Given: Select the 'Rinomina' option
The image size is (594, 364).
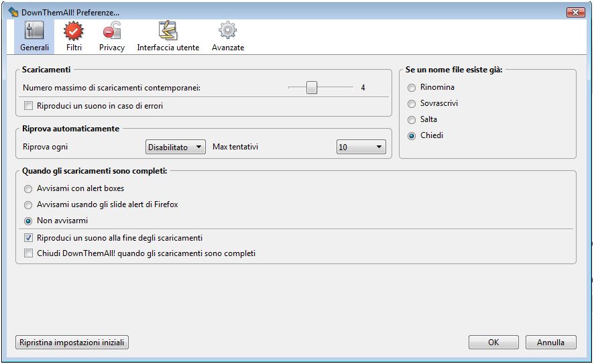Looking at the screenshot, I should click(x=412, y=88).
